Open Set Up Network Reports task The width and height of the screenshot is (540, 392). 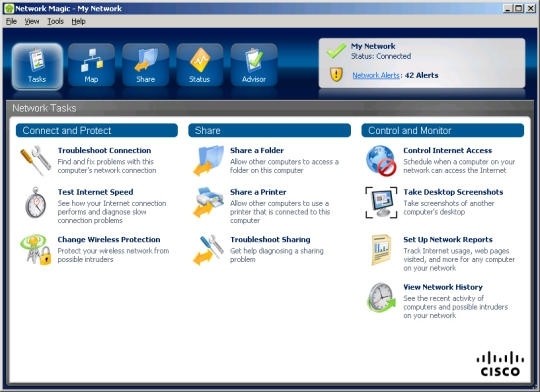[x=448, y=240]
